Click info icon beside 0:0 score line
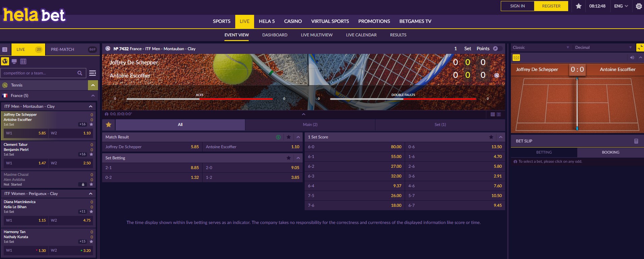The height and width of the screenshot is (259, 644). pos(106,114)
